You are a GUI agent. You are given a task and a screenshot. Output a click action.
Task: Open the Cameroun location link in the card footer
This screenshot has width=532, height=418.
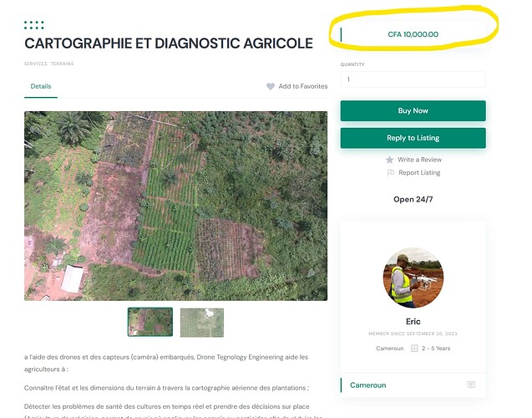(367, 385)
